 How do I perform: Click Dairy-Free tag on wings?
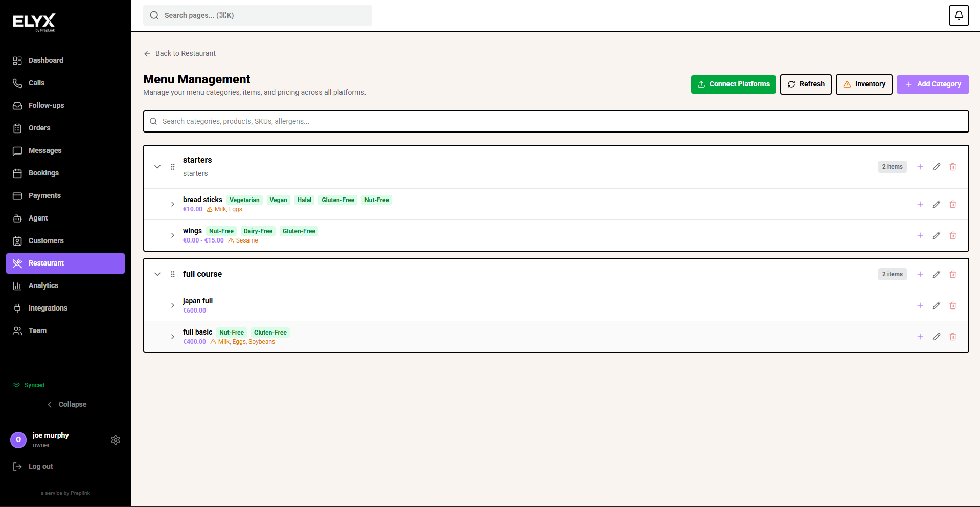pyautogui.click(x=258, y=231)
